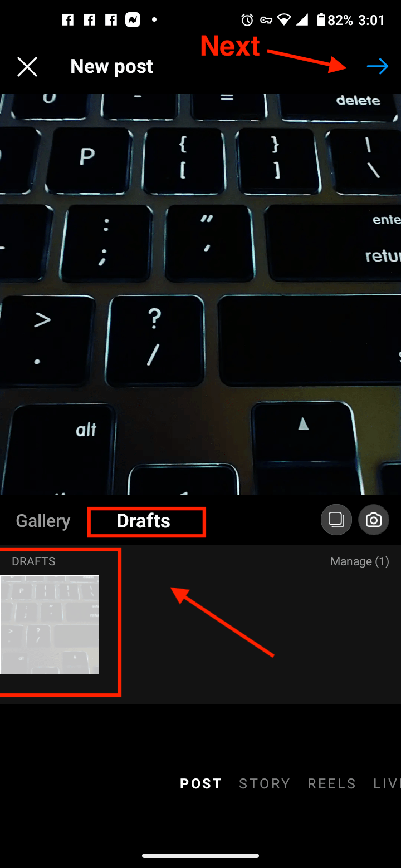Switch to REELS mode
The height and width of the screenshot is (868, 401).
coord(331,783)
